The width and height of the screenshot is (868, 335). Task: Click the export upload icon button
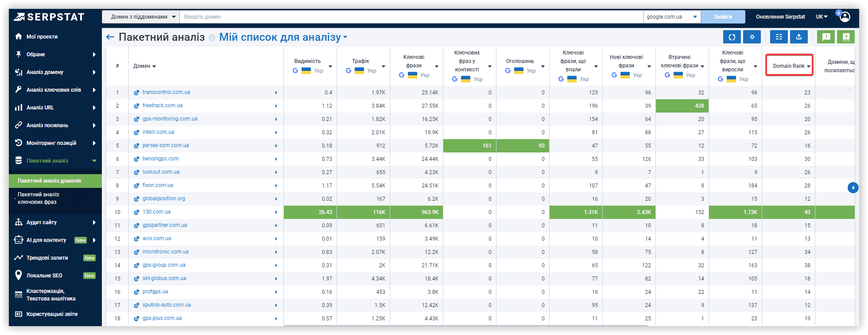[x=799, y=37]
